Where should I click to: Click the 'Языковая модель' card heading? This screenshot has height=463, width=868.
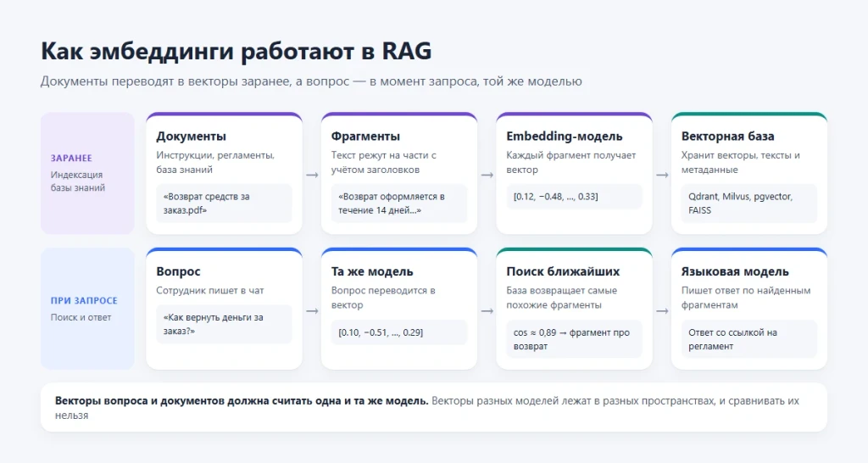[x=735, y=271]
